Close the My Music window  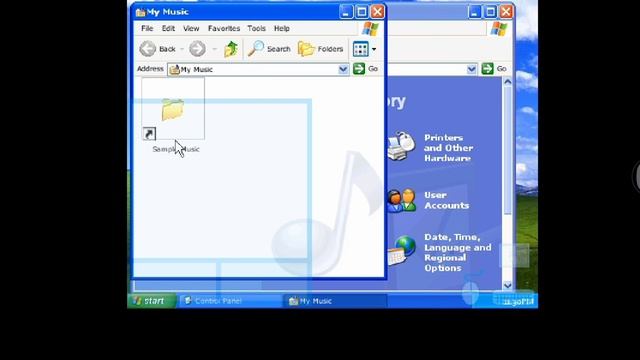click(x=378, y=12)
